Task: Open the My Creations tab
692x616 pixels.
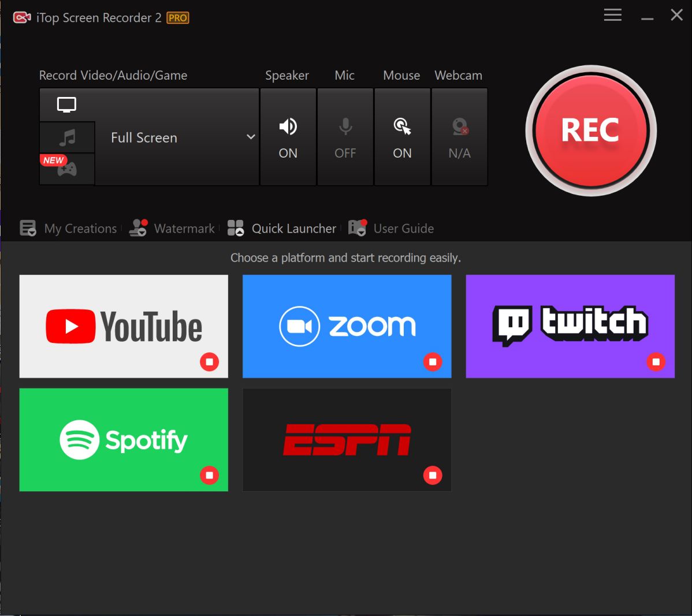Action: [x=68, y=229]
